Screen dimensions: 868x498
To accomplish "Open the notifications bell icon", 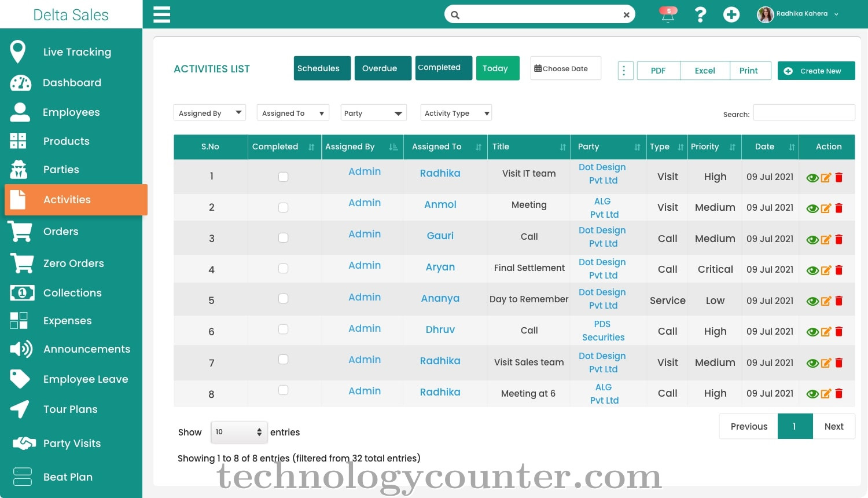I will coord(668,14).
